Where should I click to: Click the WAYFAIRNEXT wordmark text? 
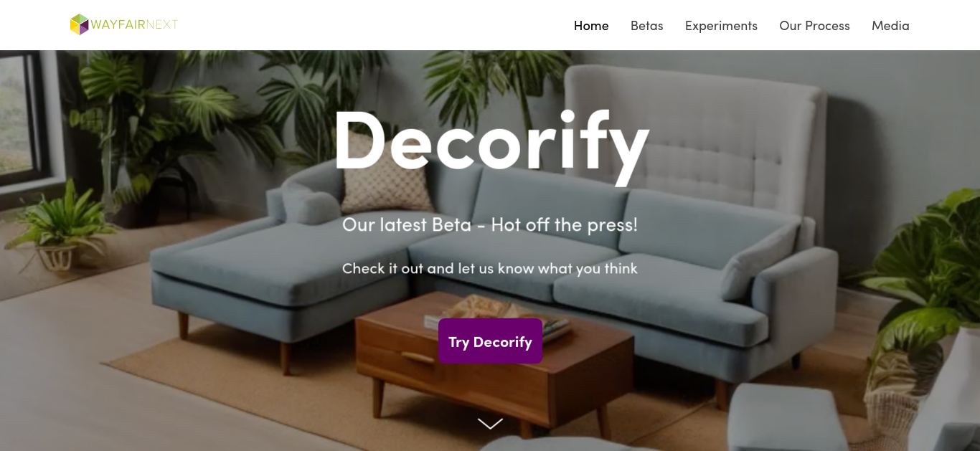point(134,24)
